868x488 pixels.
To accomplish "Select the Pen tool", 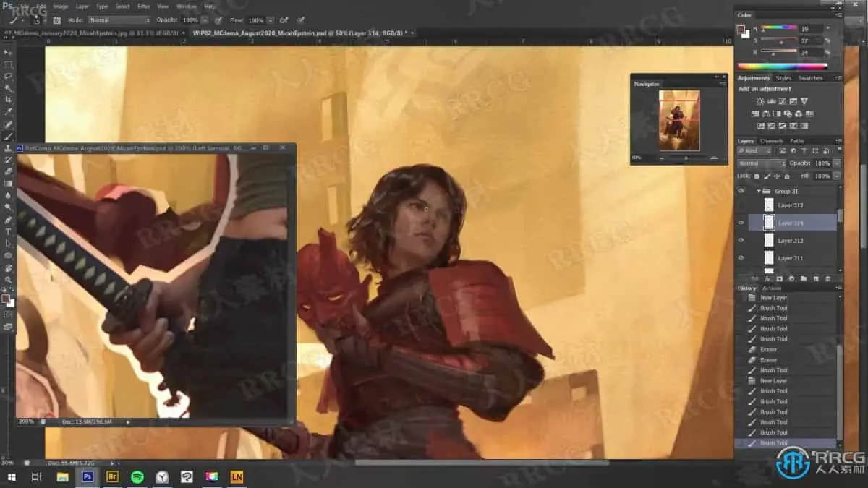I will pyautogui.click(x=9, y=219).
